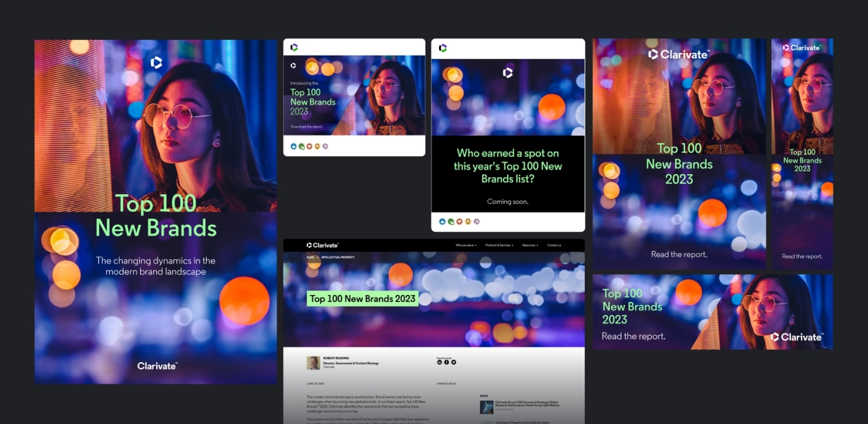Click the purple Curious reaction on the Coming soon card

click(x=477, y=221)
